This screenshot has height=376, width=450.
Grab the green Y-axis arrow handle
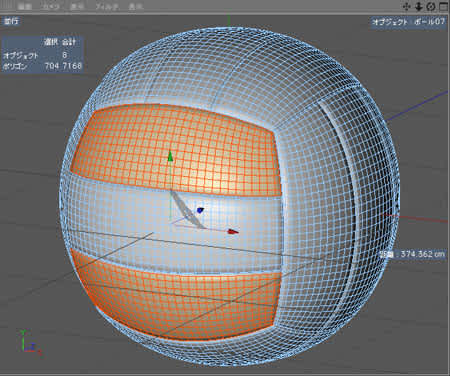pos(170,156)
